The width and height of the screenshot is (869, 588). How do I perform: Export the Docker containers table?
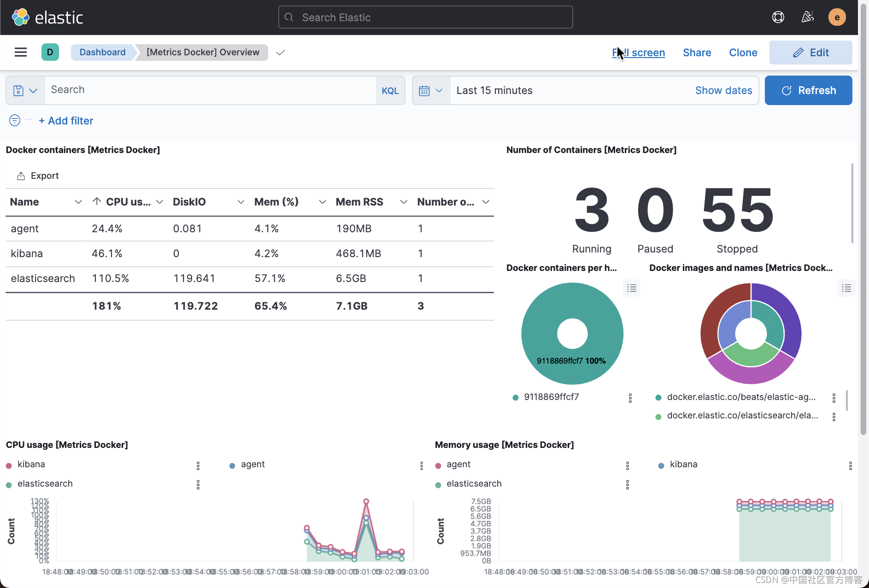point(38,176)
